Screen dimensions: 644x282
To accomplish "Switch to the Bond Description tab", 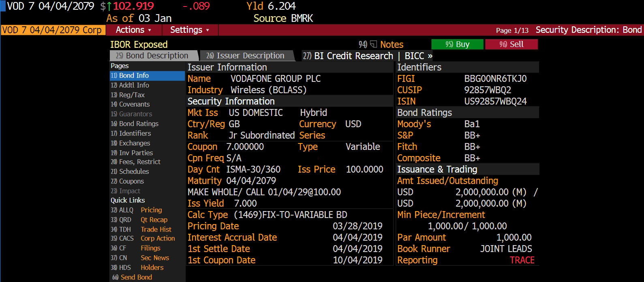I will tap(153, 56).
